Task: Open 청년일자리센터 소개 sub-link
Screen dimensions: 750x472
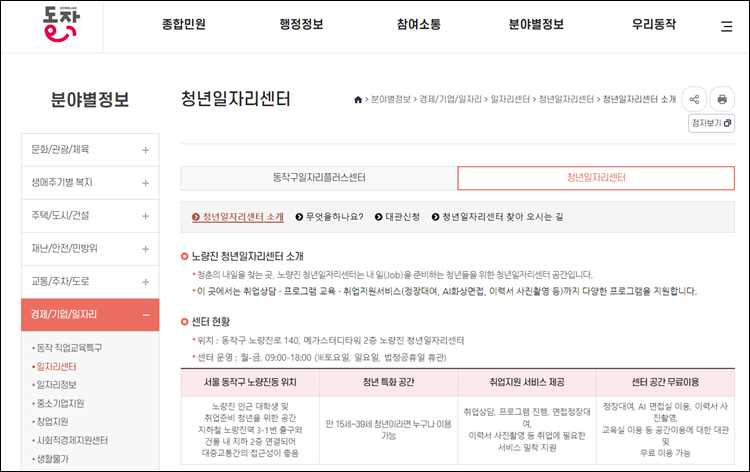Action: (x=238, y=217)
